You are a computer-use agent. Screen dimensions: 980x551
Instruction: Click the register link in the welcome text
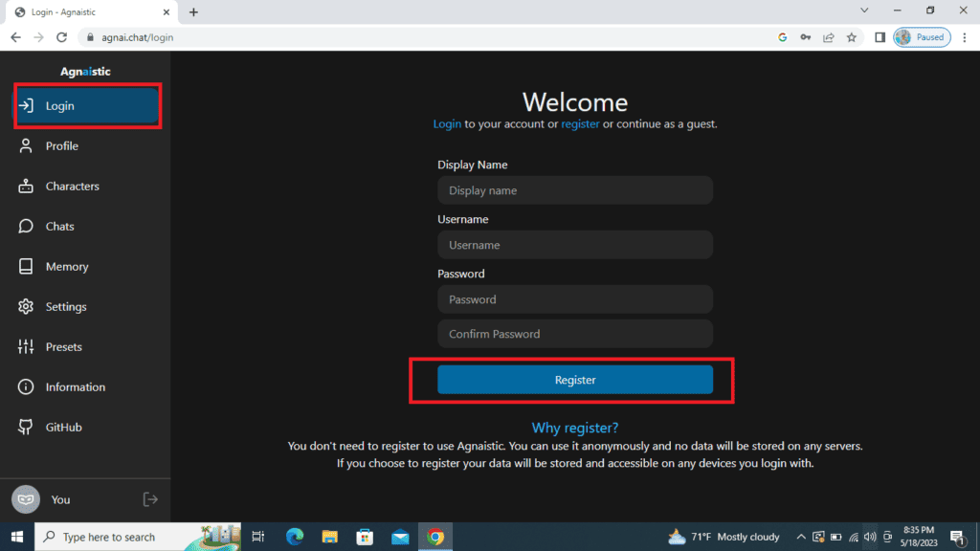pyautogui.click(x=580, y=123)
